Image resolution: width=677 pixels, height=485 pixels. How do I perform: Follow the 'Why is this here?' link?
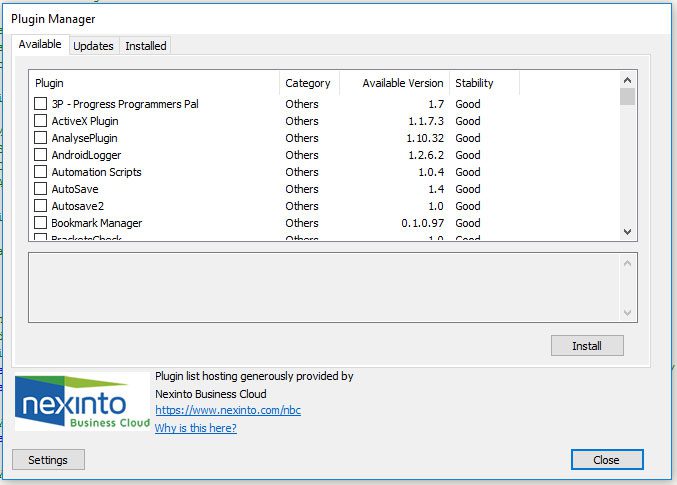tap(196, 428)
